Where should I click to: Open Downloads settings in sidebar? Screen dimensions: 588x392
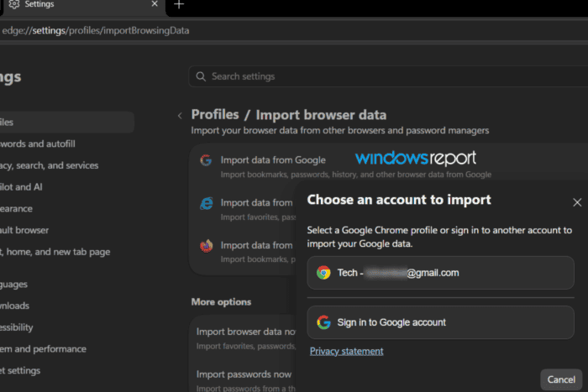pyautogui.click(x=14, y=306)
